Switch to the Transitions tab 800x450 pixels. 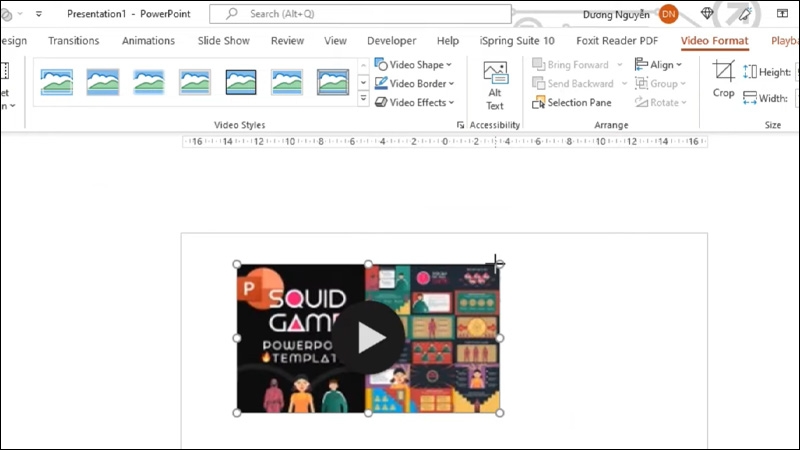tap(73, 41)
